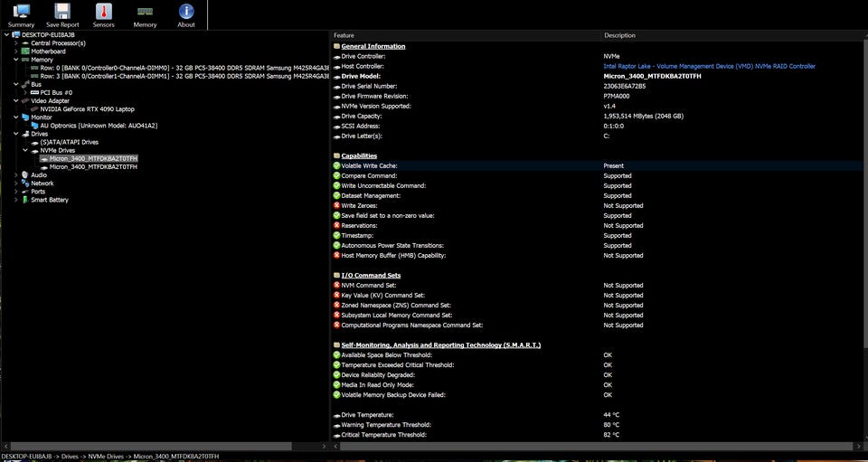Expand the Central Processor(s) node
The image size is (868, 462).
(16, 43)
